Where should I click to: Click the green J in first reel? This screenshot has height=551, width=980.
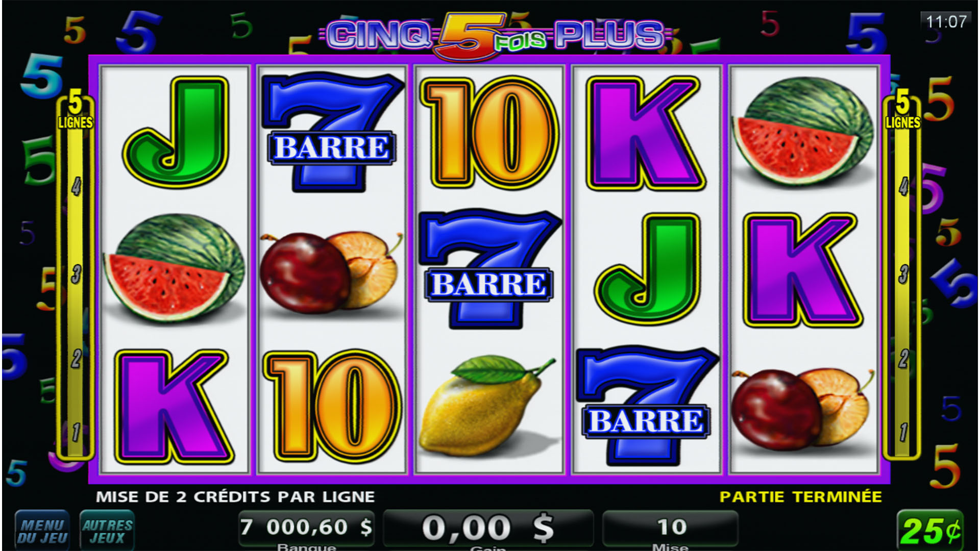coord(175,132)
